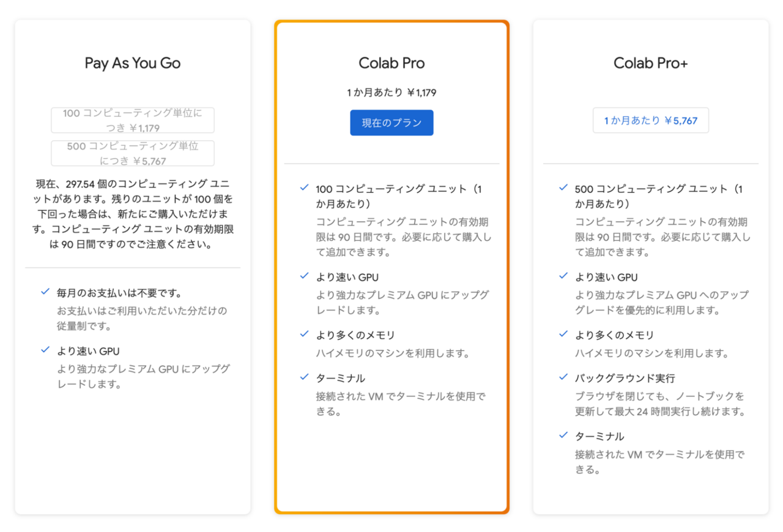The image size is (783, 532).
Task: Buy 100 コンピューティング単位 for ¥1,179
Action: 133,120
